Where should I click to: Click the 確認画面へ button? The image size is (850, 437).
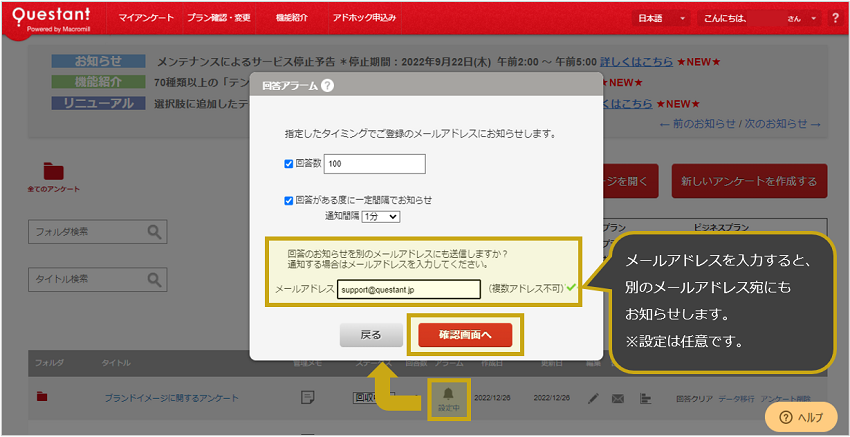tap(465, 335)
